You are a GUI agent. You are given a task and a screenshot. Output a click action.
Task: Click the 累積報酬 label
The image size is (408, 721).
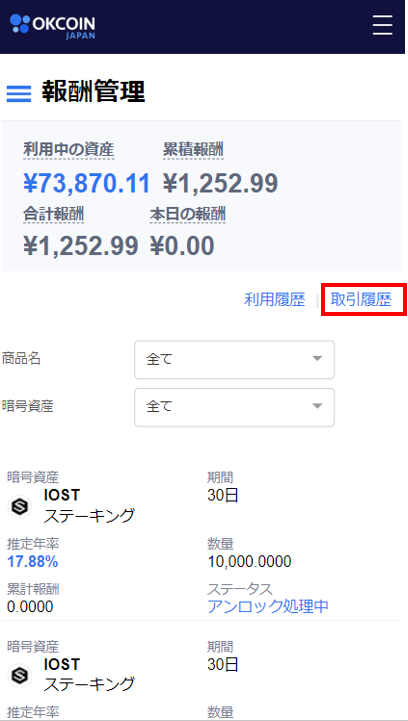click(193, 149)
